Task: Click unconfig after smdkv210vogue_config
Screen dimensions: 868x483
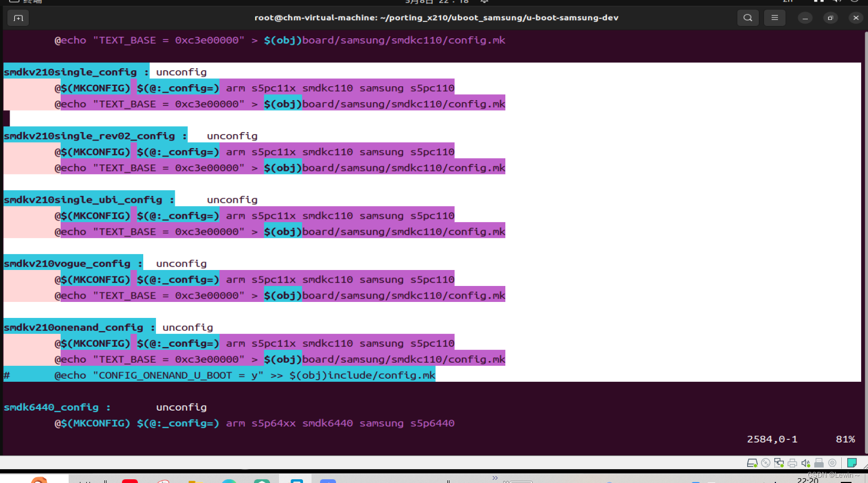Action: pyautogui.click(x=182, y=264)
